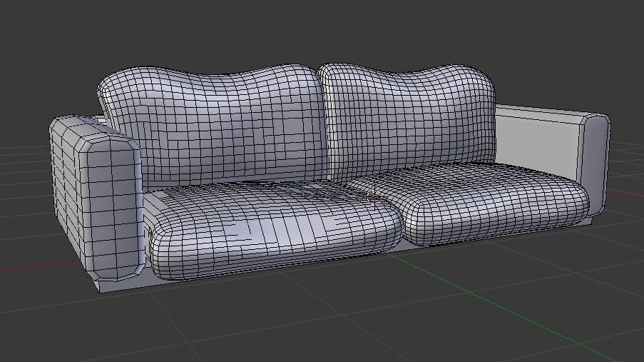The image size is (644, 362).
Task: Select the left back cushion mesh
Action: click(213, 128)
